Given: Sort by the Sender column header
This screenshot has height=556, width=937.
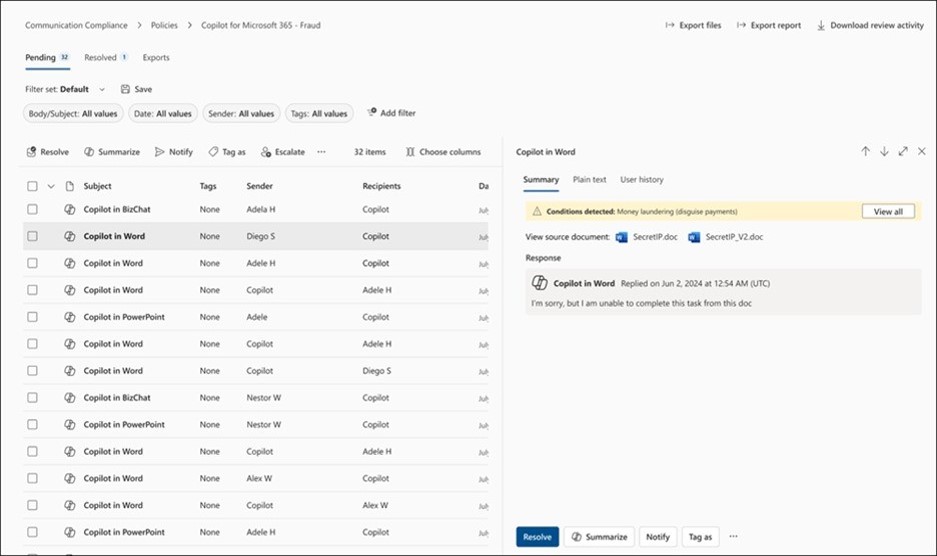Looking at the screenshot, I should coord(259,186).
